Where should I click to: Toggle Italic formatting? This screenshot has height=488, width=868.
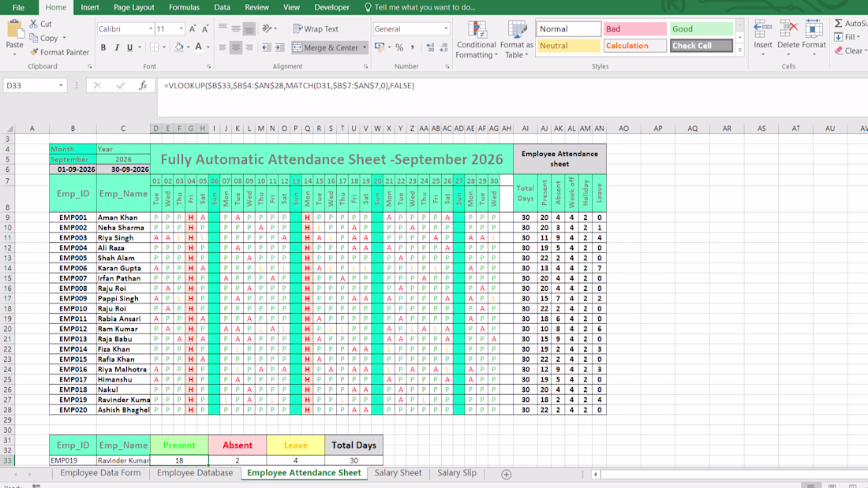(x=117, y=47)
